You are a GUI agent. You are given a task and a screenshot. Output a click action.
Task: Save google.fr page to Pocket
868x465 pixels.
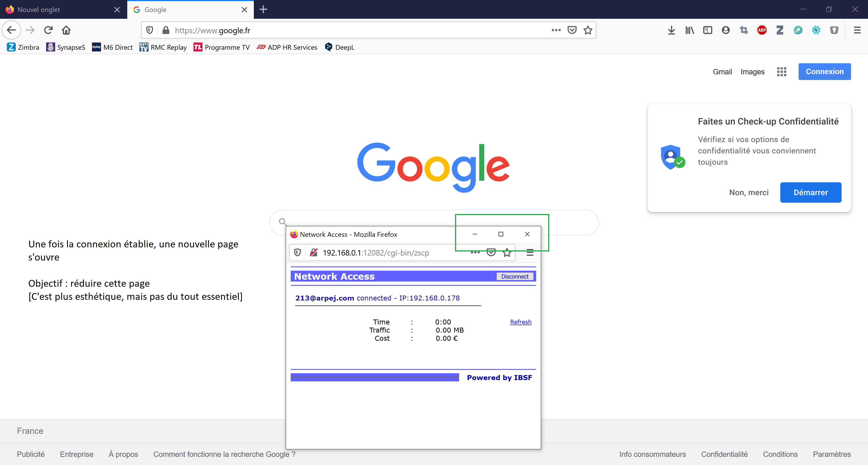click(572, 30)
